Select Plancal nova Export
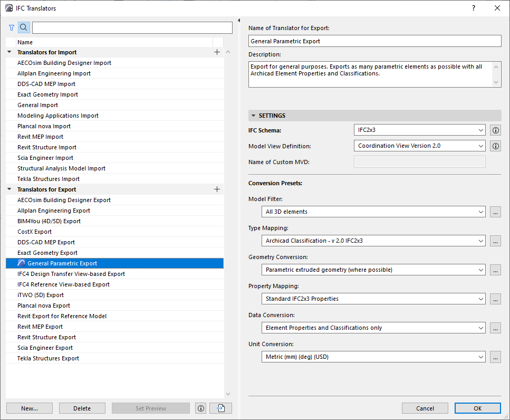Viewport: 510px width, 420px height. 114,306
